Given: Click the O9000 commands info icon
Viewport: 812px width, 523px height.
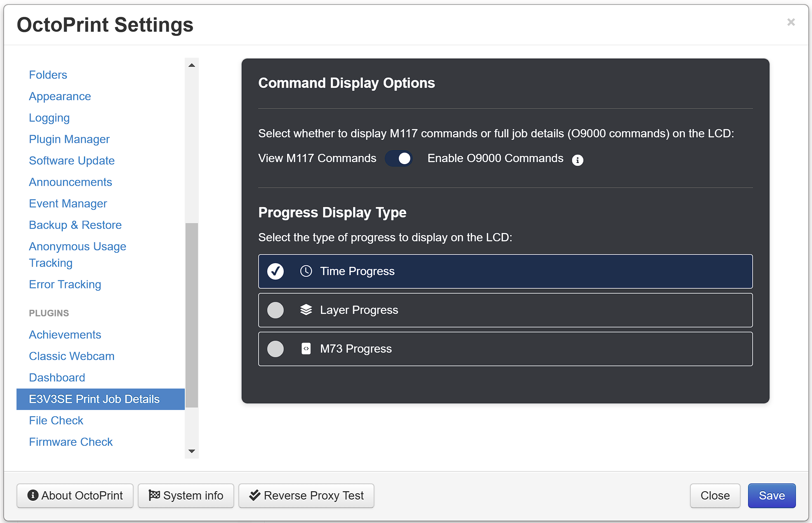Looking at the screenshot, I should (x=577, y=160).
